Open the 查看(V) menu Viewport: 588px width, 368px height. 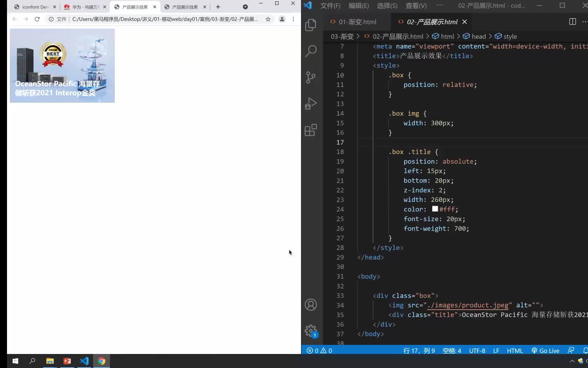[x=416, y=6]
